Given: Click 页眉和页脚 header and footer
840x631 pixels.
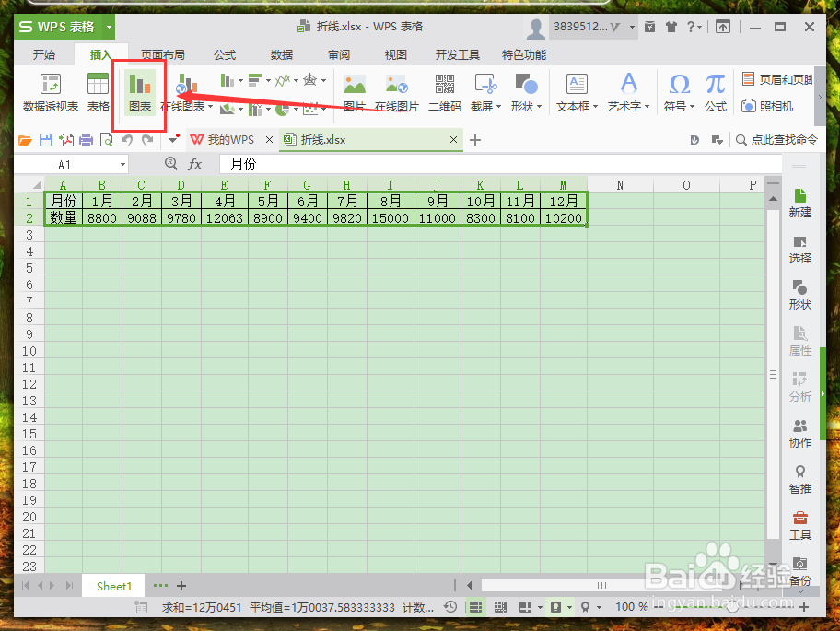Looking at the screenshot, I should click(x=777, y=79).
